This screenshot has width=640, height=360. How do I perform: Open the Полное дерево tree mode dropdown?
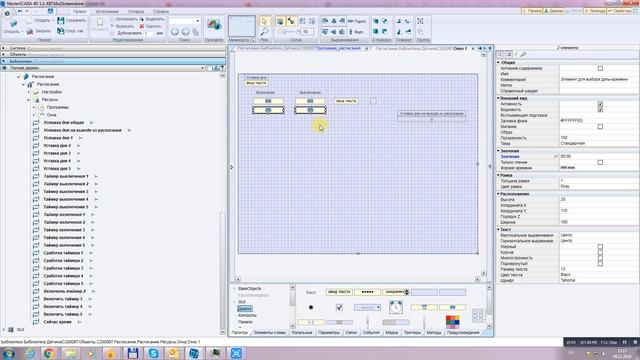coord(202,68)
